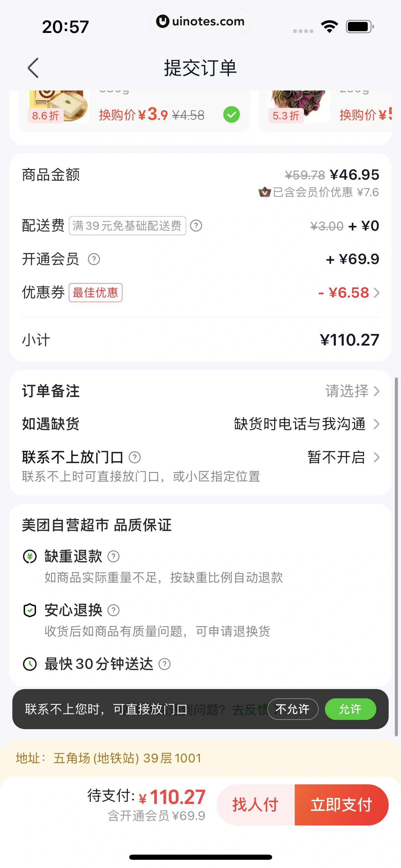Tap the back arrow icon
The width and height of the screenshot is (401, 868).
(x=33, y=68)
